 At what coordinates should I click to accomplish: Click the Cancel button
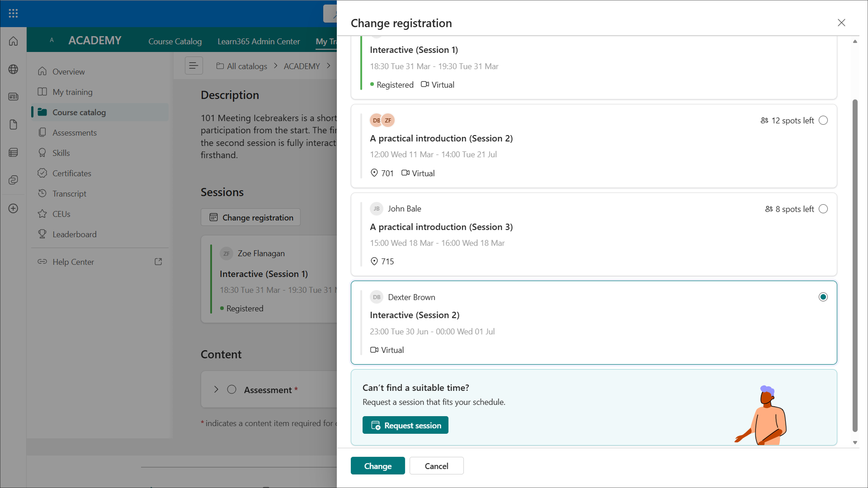436,466
